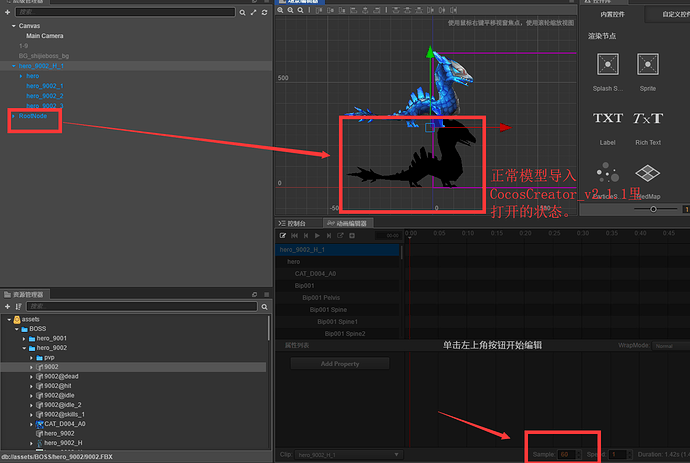Expand the CAT_D004_A0 texture asset
This screenshot has width=690, height=463.
pyautogui.click(x=31, y=424)
